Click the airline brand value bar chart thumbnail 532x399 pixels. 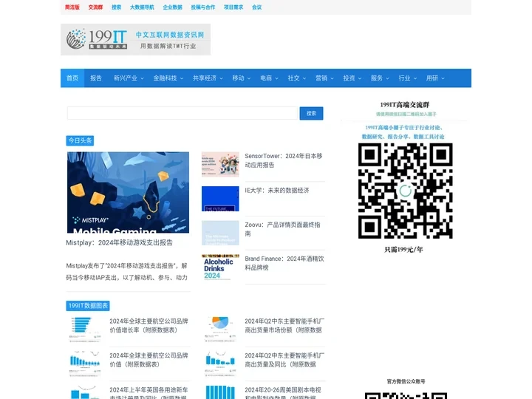coord(85,364)
